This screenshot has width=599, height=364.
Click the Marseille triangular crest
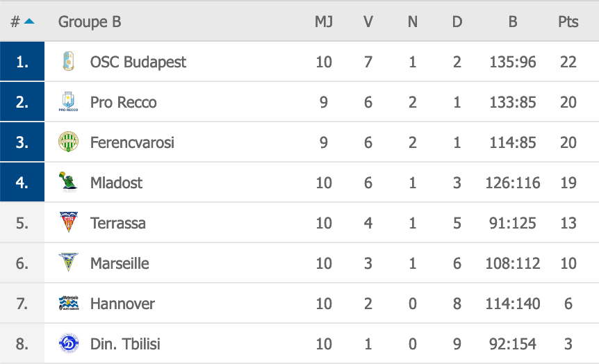[x=68, y=263]
